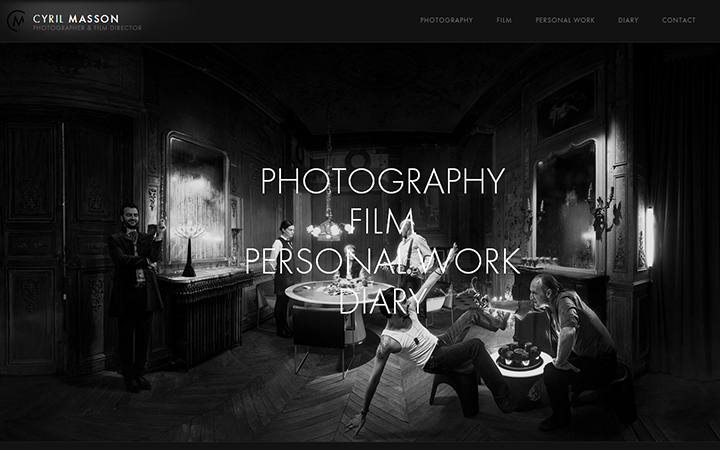Image resolution: width=720 pixels, height=450 pixels.
Task: Click the bald man seated at right
Action: click(575, 340)
